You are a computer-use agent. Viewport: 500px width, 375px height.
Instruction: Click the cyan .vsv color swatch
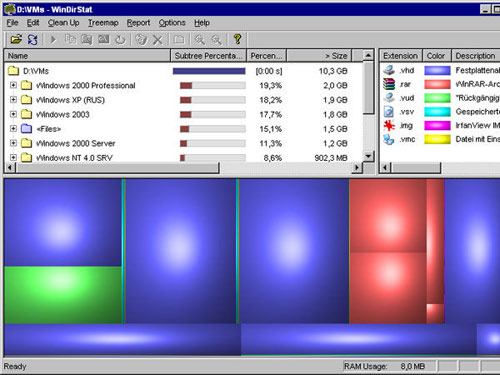click(x=437, y=112)
